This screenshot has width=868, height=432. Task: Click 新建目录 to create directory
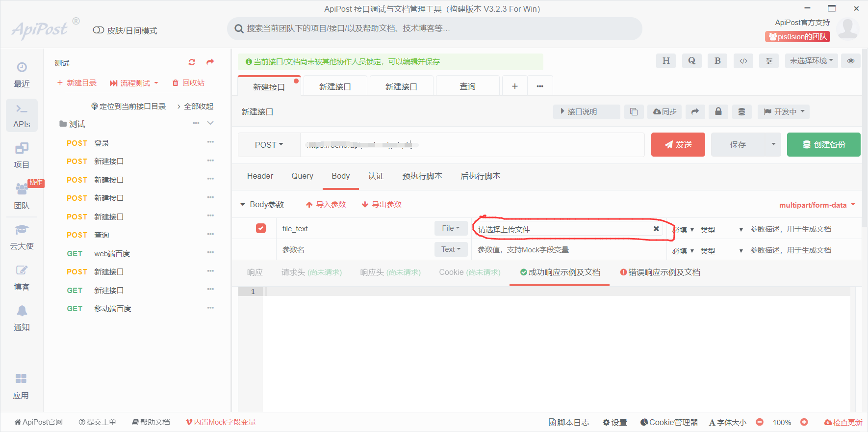(x=77, y=83)
